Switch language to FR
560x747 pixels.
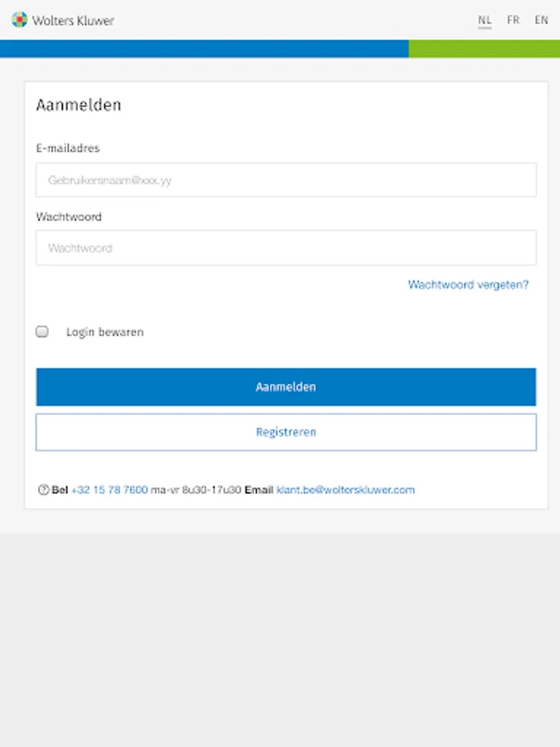coord(514,20)
